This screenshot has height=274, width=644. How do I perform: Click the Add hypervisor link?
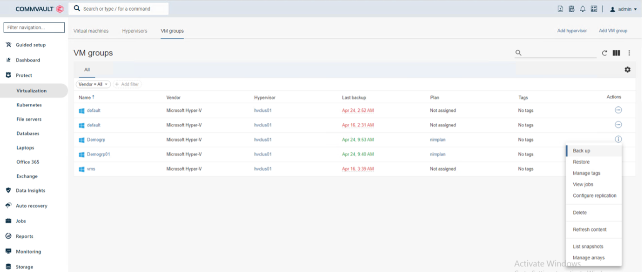[x=572, y=31]
